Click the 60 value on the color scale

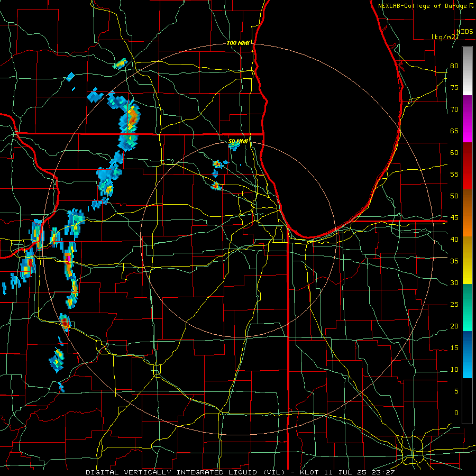pos(454,153)
